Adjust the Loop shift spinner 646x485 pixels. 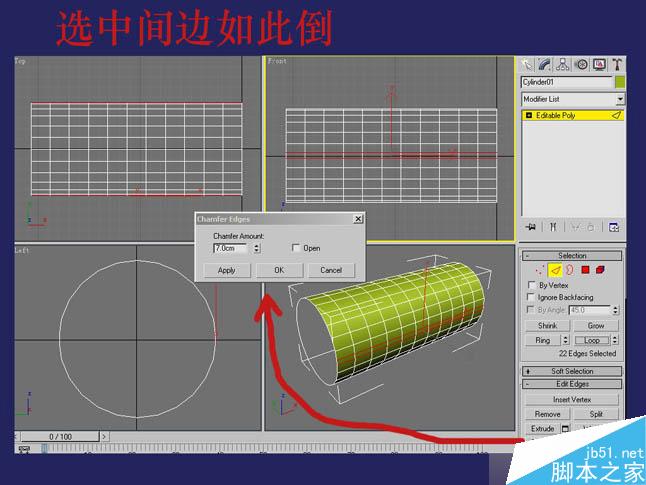tap(615, 340)
